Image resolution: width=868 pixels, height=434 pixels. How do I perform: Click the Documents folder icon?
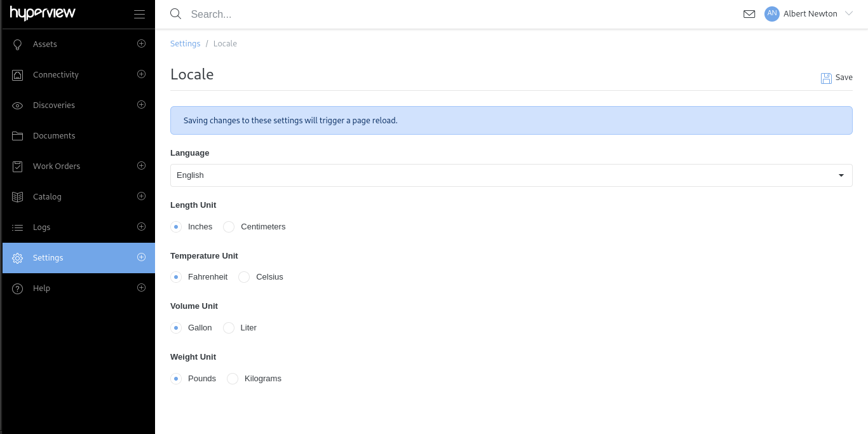click(x=18, y=136)
